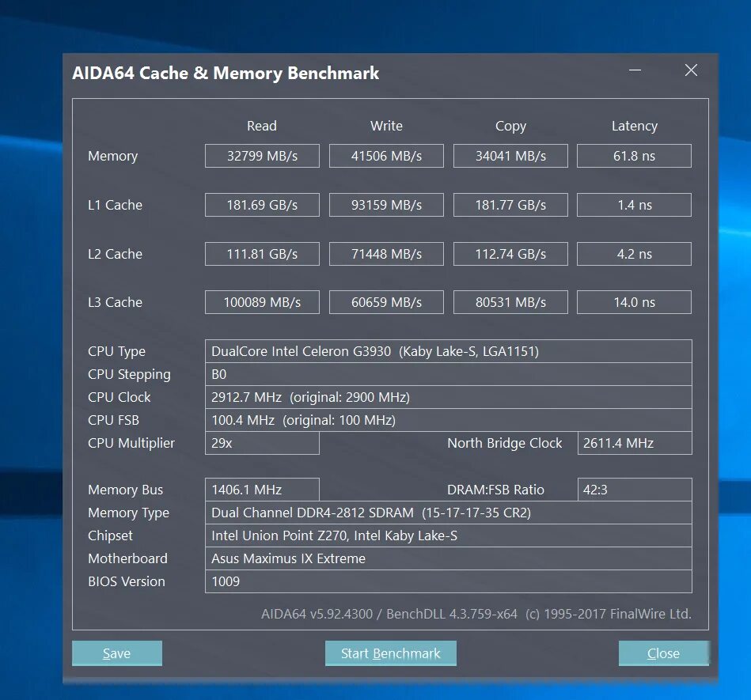751x700 pixels.
Task: Close window using title bar X
Action: point(691,70)
